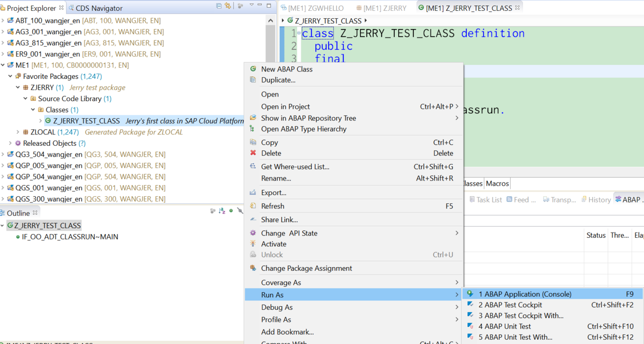Choose Share Link... entry

tap(354, 219)
